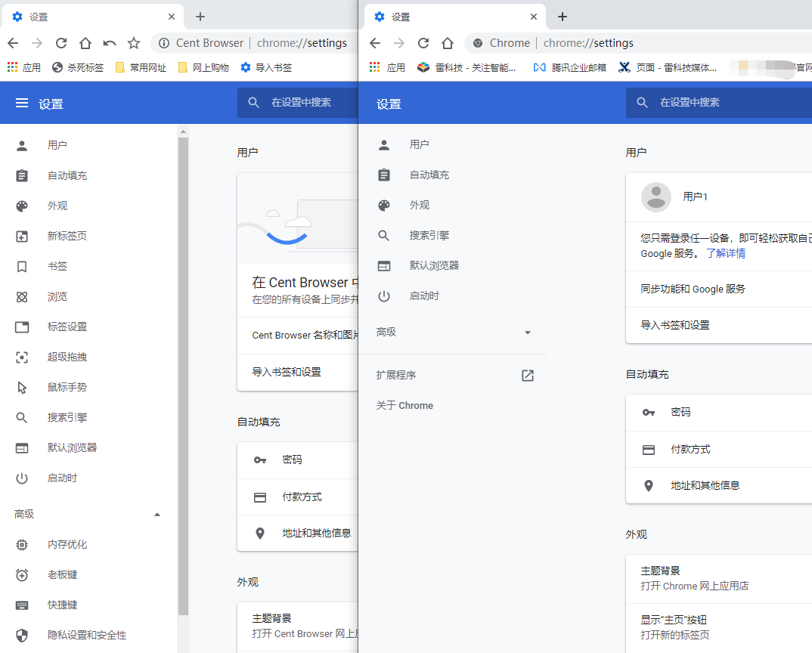Screen dimensions: 812x653
Task: Click home icon in Chrome toolbar
Action: click(x=448, y=43)
